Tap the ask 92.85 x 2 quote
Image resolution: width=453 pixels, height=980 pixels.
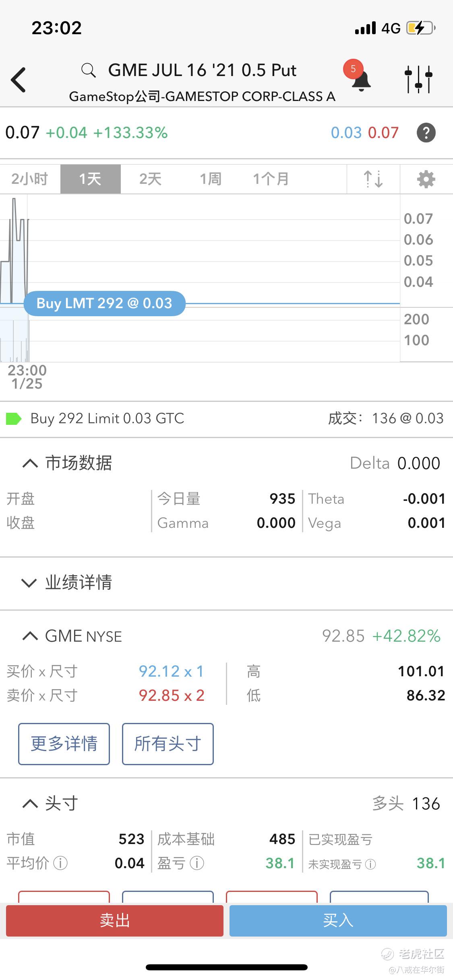tap(172, 696)
